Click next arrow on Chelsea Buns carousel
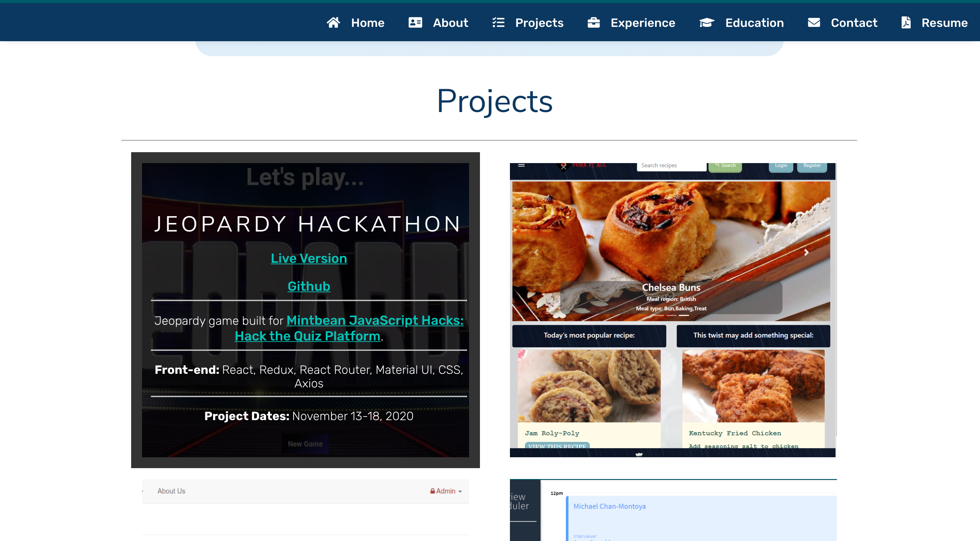 (806, 252)
